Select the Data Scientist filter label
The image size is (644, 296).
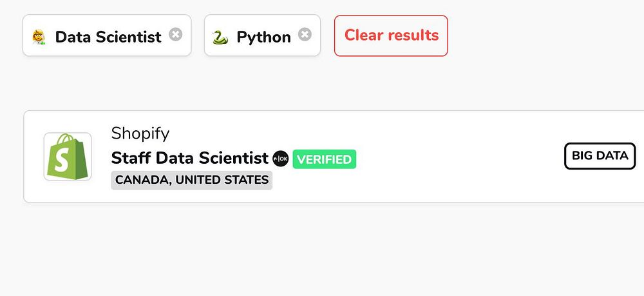click(x=108, y=37)
